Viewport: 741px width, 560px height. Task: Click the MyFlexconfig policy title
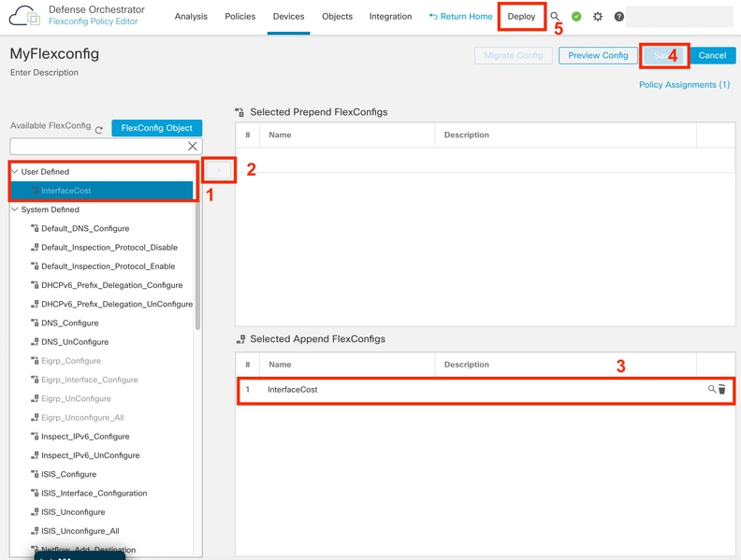click(x=54, y=54)
